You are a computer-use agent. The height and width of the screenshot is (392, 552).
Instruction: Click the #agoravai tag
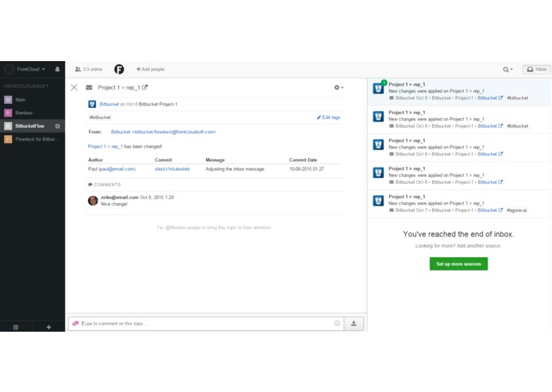(x=517, y=210)
